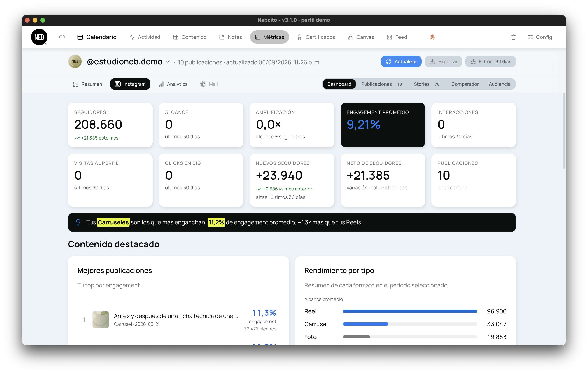
Task: Click the Exportar button
Action: click(x=444, y=61)
